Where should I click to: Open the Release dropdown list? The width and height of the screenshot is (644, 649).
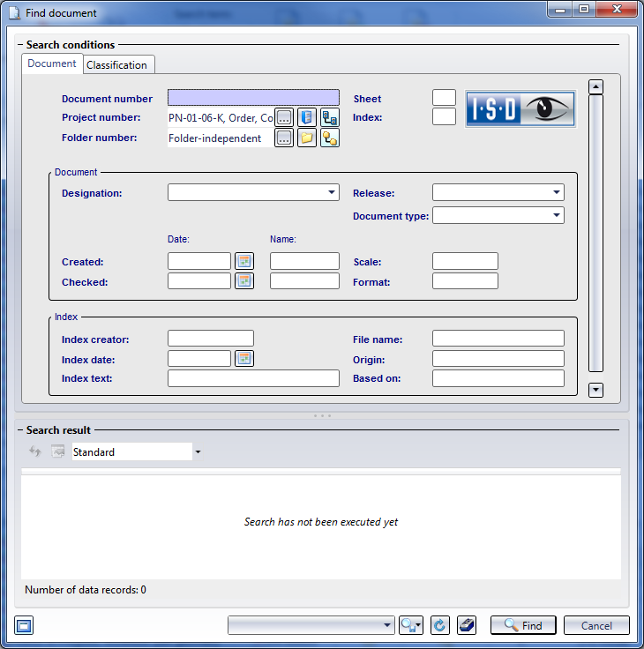pyautogui.click(x=557, y=192)
